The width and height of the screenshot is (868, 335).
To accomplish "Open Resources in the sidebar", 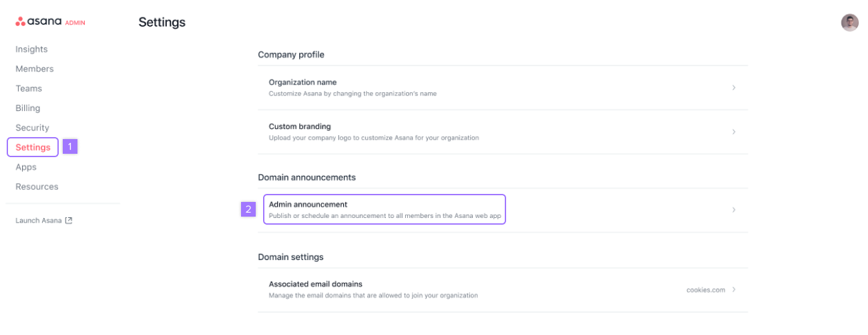I will point(37,187).
